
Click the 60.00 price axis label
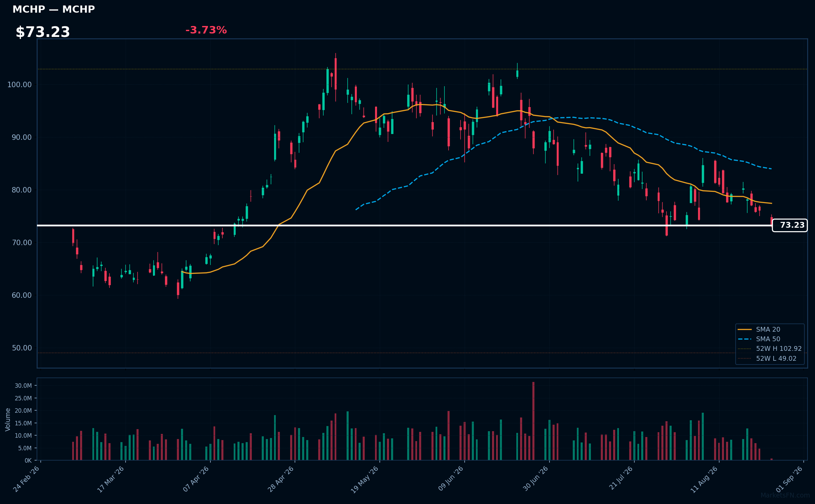point(22,295)
